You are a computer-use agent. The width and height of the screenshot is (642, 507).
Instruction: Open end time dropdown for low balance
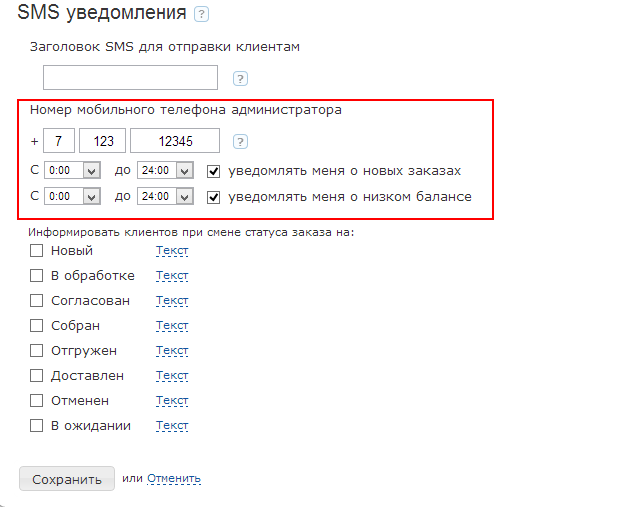pyautogui.click(x=165, y=197)
